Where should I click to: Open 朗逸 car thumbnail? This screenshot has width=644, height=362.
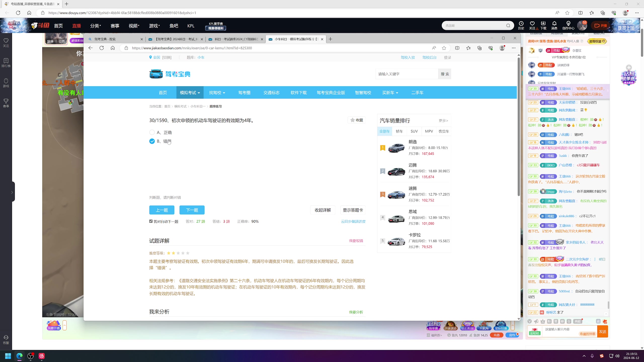[x=396, y=148]
